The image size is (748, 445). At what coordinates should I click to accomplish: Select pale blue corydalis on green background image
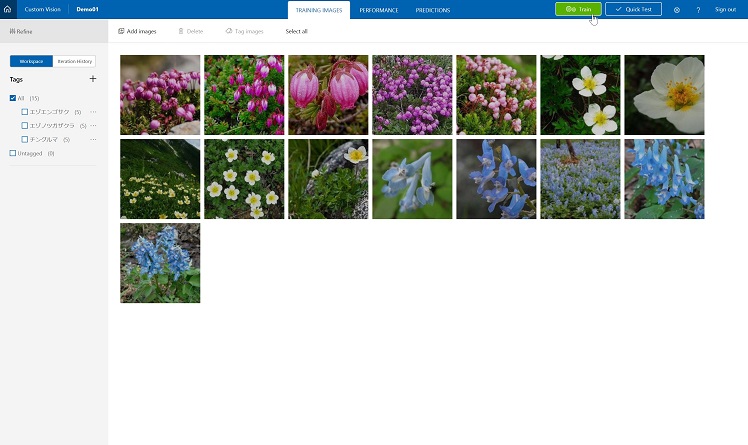(412, 179)
